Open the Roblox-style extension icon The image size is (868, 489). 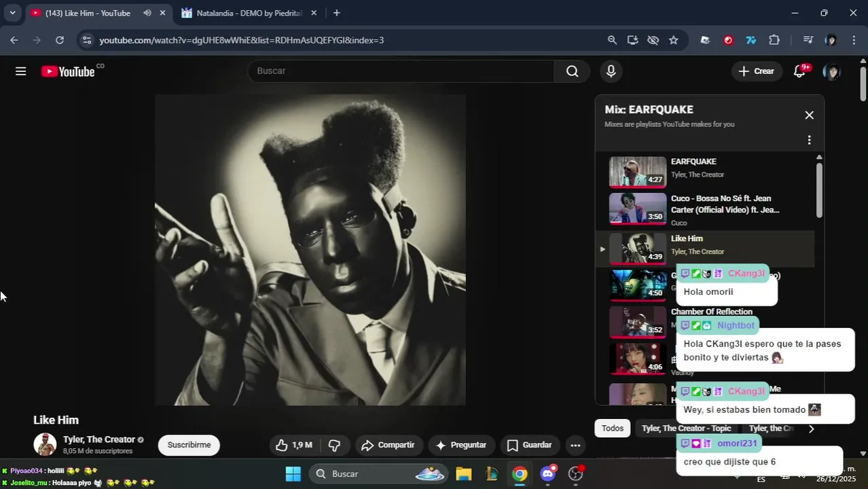pos(705,40)
